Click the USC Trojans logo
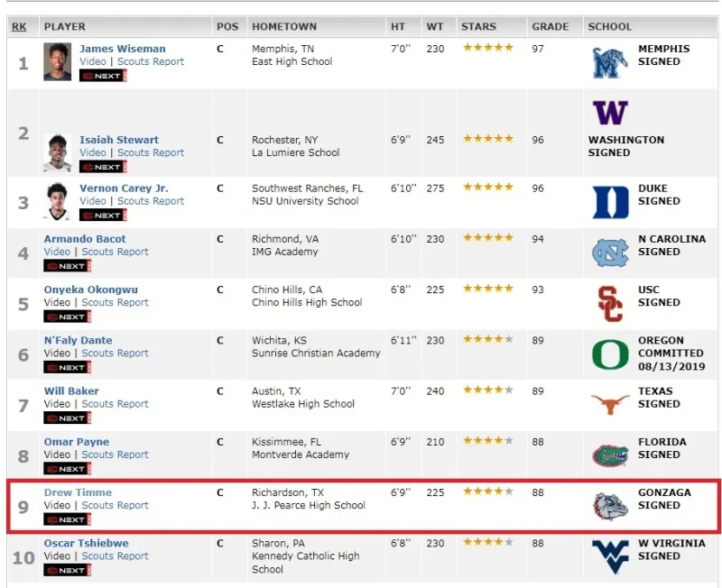 click(610, 304)
